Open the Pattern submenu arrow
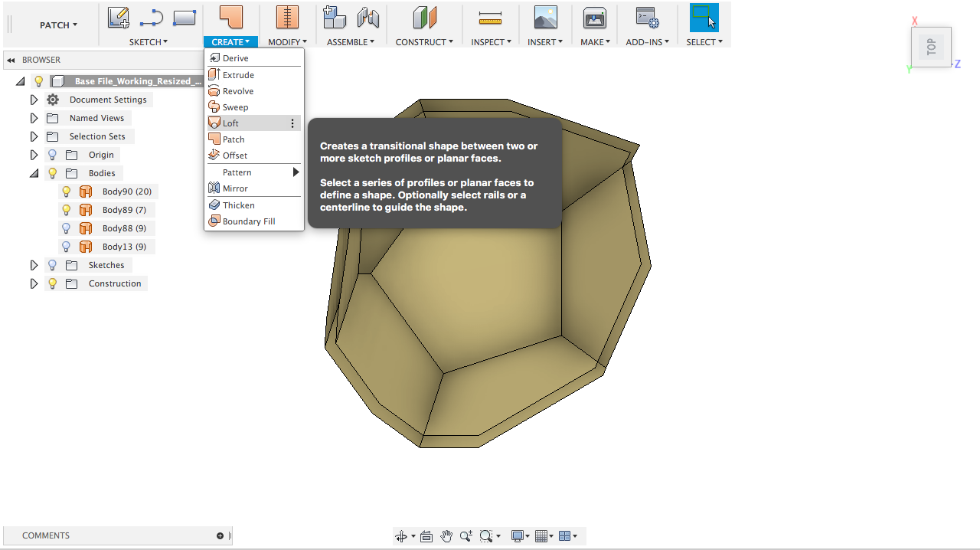The height and width of the screenshot is (550, 980). [296, 172]
